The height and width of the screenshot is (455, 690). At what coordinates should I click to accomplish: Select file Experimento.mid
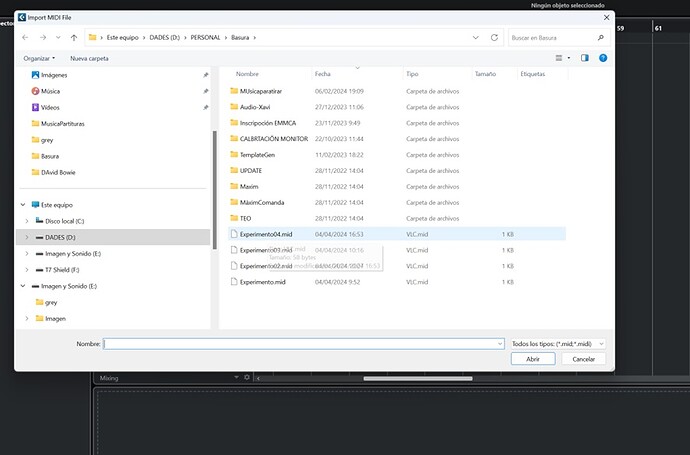258,282
